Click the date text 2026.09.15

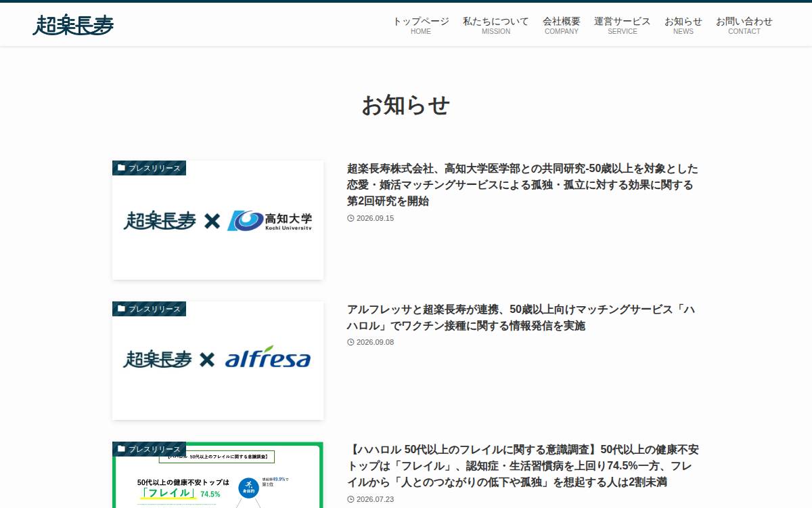(x=375, y=218)
